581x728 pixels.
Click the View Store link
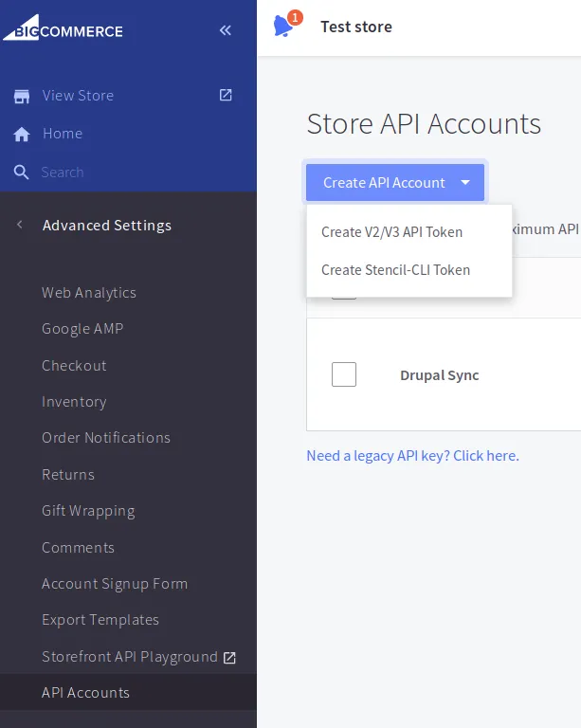click(78, 96)
